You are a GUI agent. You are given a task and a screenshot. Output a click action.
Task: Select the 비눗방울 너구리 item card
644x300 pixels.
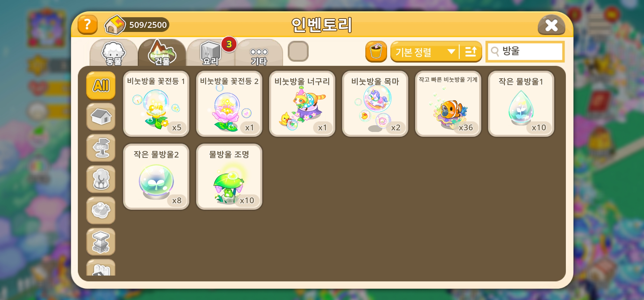point(302,104)
